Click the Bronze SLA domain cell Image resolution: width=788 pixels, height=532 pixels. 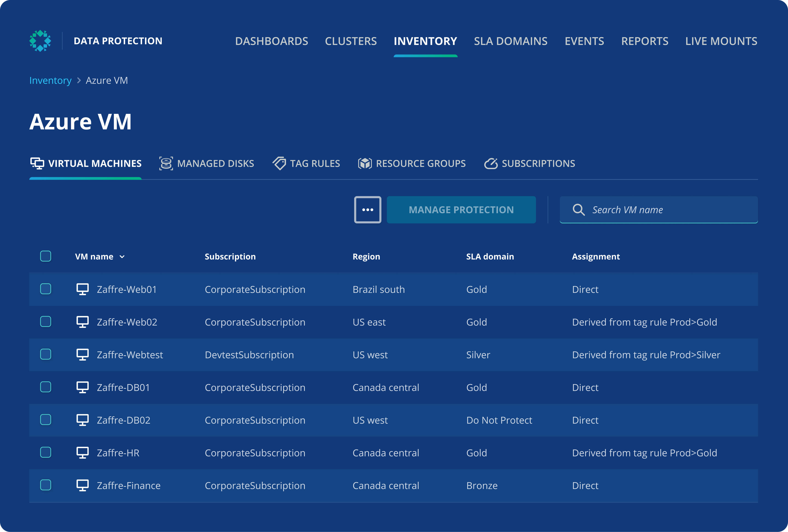[x=482, y=485]
